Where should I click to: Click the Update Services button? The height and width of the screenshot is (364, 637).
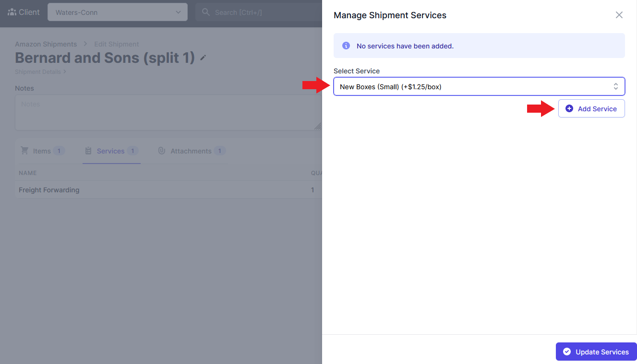pos(596,352)
